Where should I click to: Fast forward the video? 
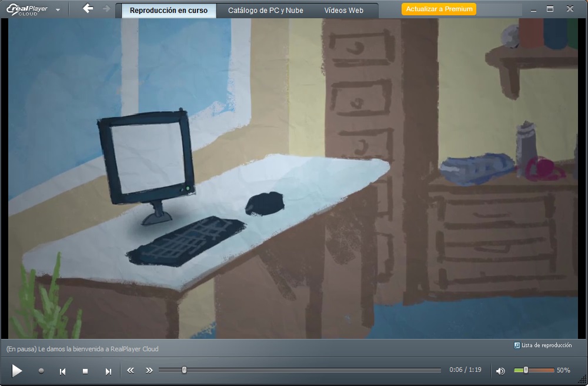[149, 371]
